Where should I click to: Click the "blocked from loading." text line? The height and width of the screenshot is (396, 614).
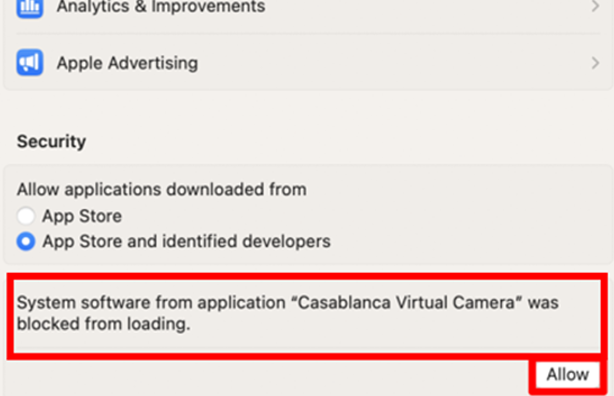tap(103, 324)
